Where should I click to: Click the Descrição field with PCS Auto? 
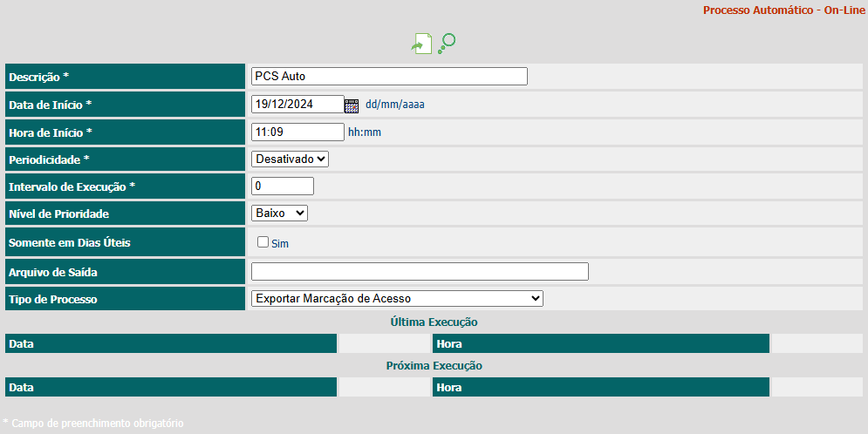pyautogui.click(x=389, y=77)
